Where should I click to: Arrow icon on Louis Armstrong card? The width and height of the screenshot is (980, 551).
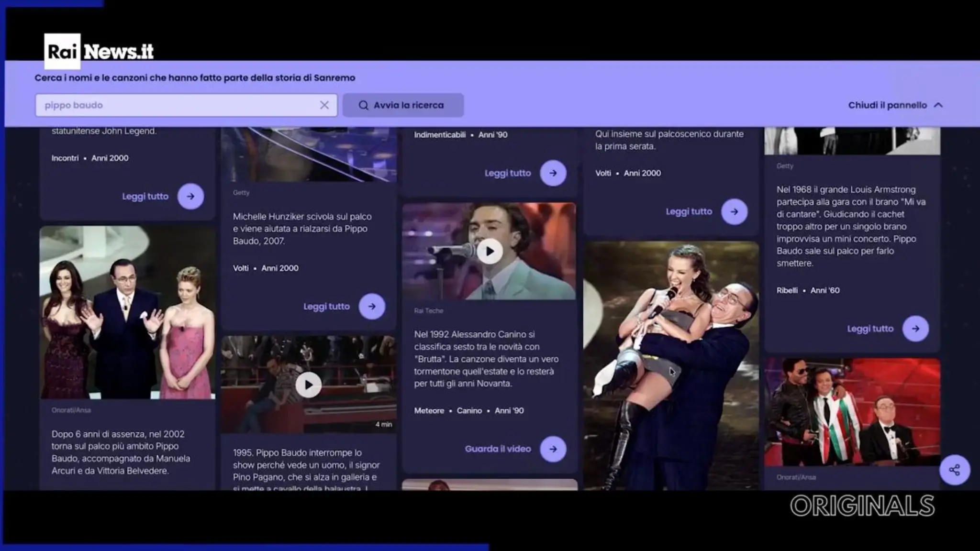click(915, 329)
